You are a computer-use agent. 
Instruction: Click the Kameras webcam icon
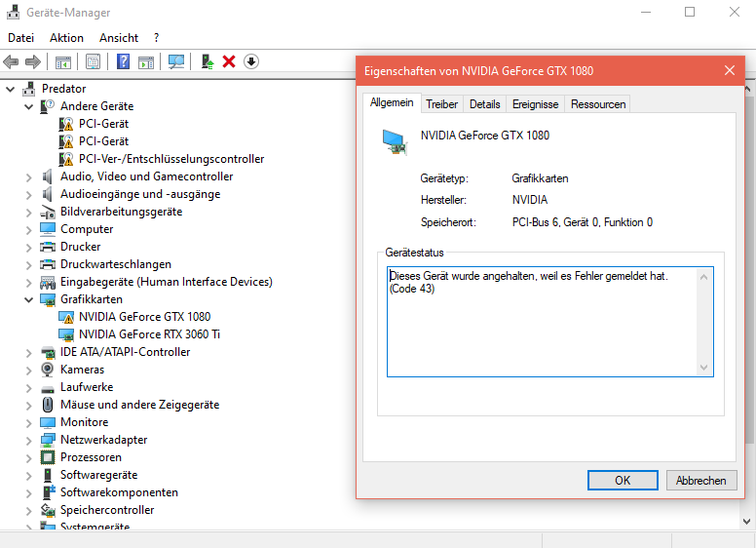[x=47, y=370]
